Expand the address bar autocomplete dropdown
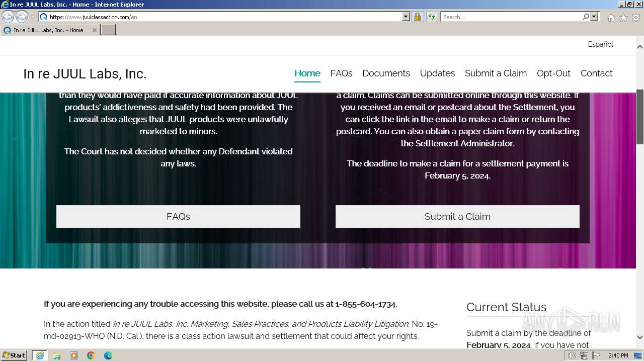 [x=406, y=17]
